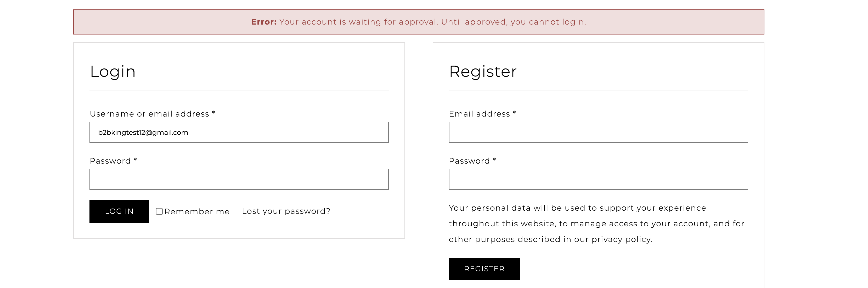Image resolution: width=868 pixels, height=288 pixels.
Task: Click the Username or email address label
Action: click(x=152, y=114)
